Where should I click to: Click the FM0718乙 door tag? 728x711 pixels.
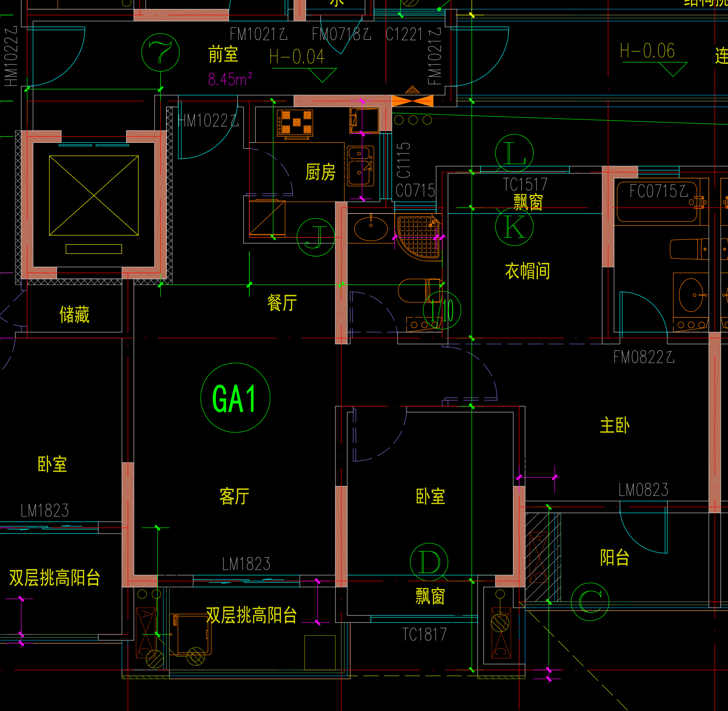click(x=341, y=34)
